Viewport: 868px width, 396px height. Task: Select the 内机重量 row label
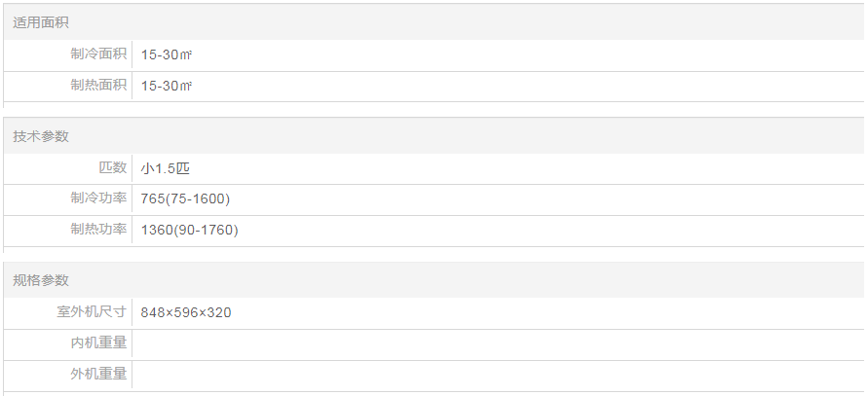tap(98, 342)
